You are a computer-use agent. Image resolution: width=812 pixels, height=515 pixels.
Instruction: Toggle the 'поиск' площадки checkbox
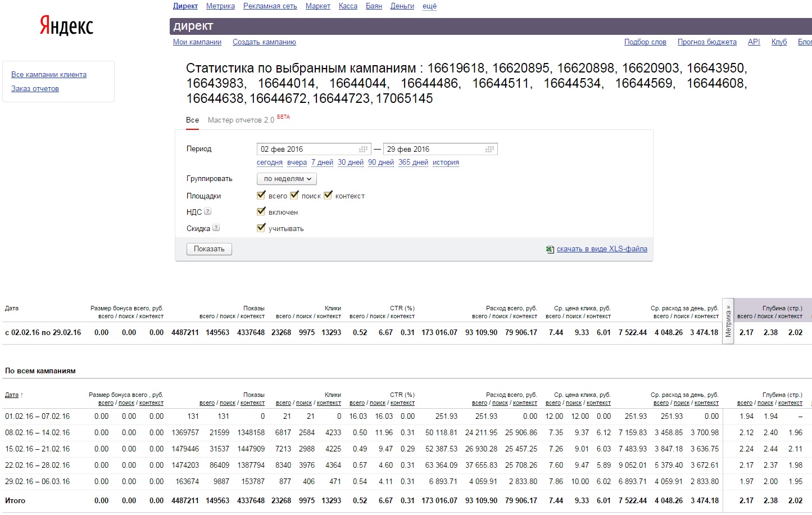click(294, 195)
